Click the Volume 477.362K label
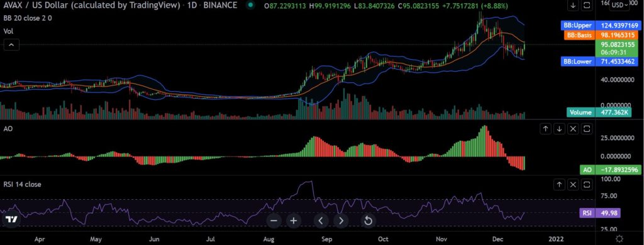Screen dimensions: 644x245 click(599, 112)
